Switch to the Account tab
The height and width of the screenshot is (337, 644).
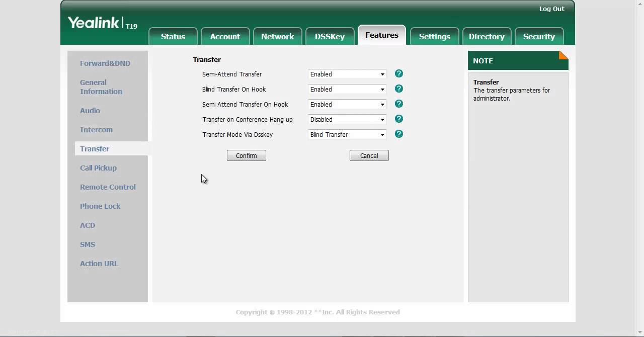[x=225, y=36]
